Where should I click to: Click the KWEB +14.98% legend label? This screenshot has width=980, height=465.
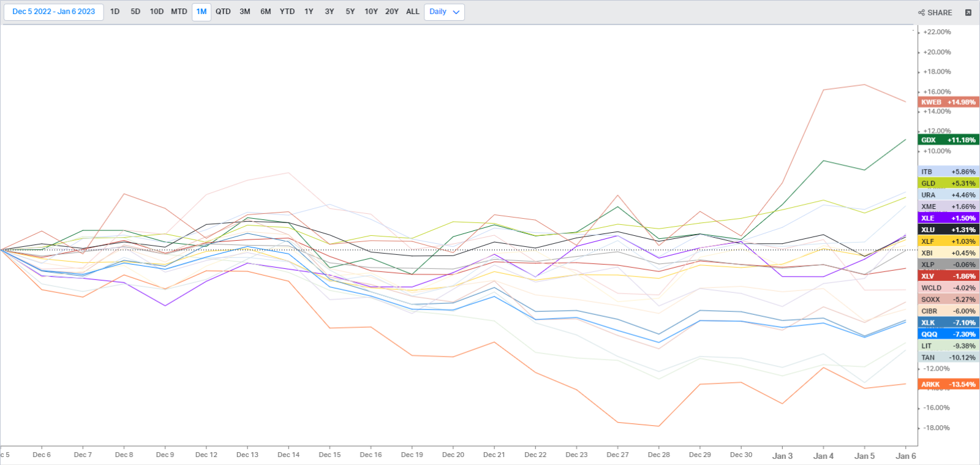tap(949, 102)
